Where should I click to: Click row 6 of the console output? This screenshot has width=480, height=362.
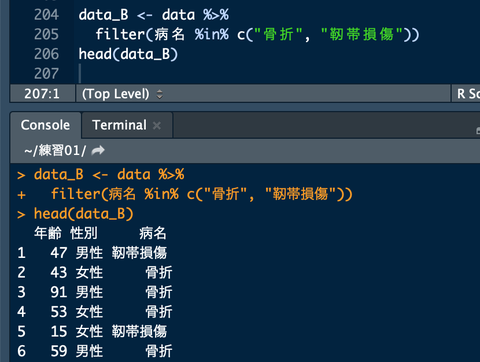(x=95, y=351)
